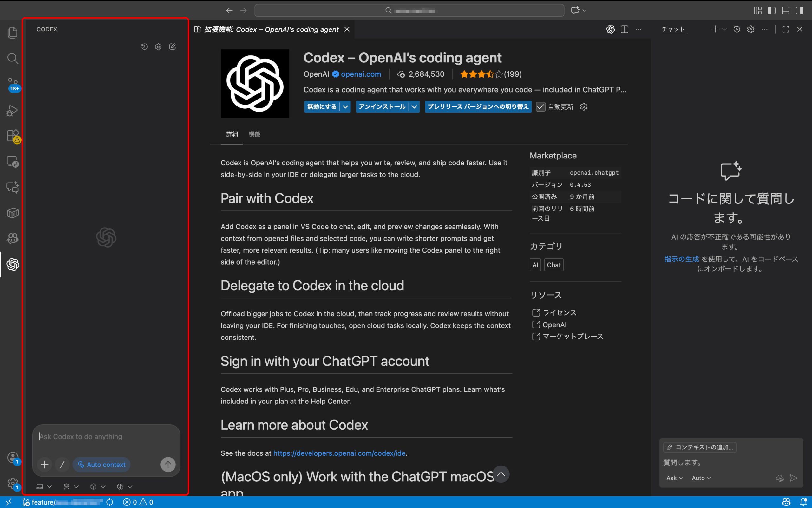Click プレリリース バージョンへの切り替え button

pyautogui.click(x=478, y=106)
